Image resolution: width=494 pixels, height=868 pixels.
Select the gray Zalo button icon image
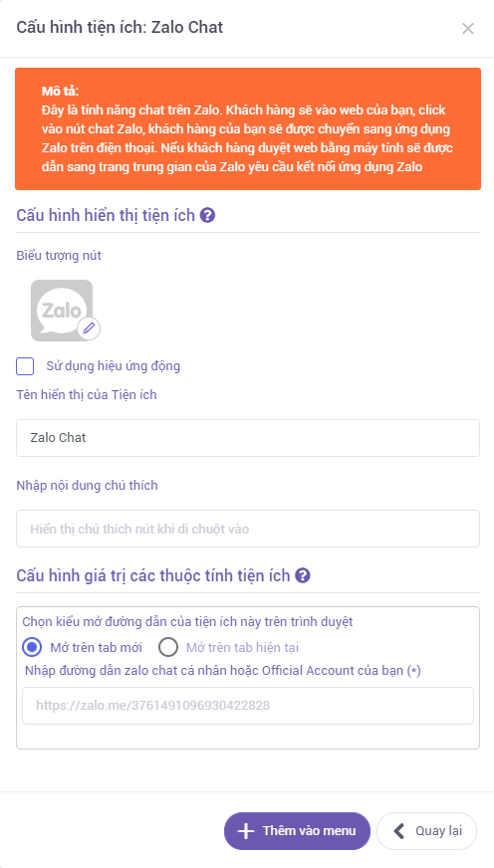click(62, 310)
